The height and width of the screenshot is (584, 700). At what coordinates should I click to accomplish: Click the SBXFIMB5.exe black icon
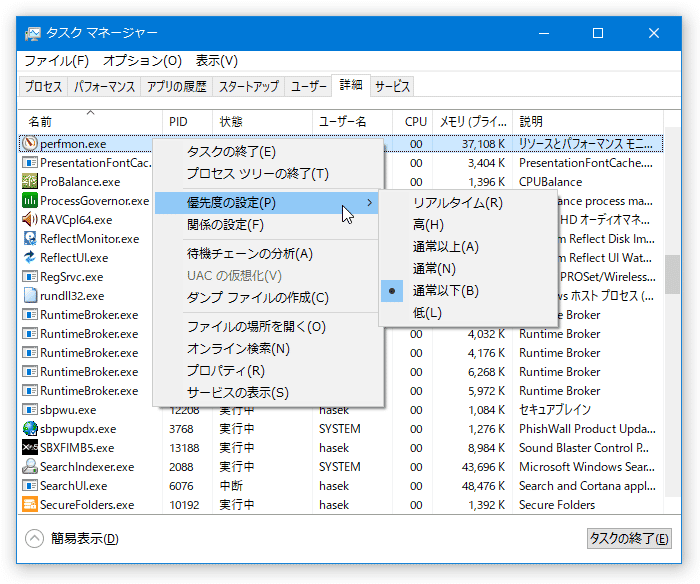[30, 447]
